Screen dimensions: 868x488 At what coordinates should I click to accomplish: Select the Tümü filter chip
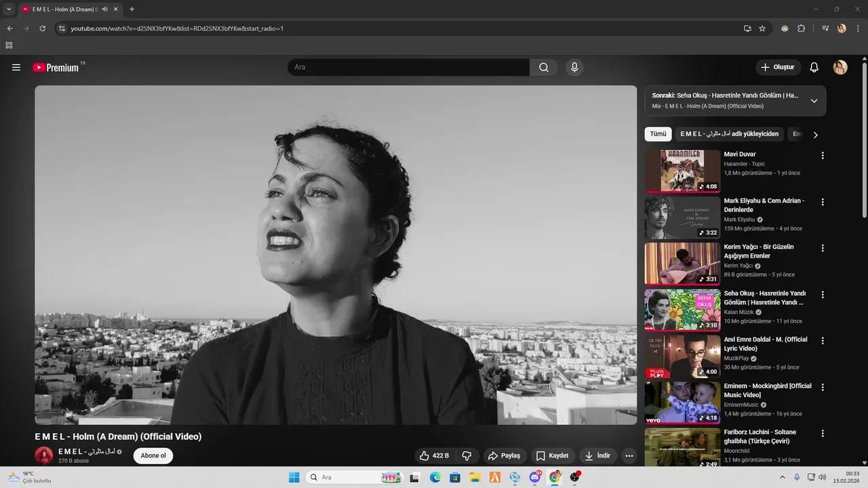pos(658,134)
